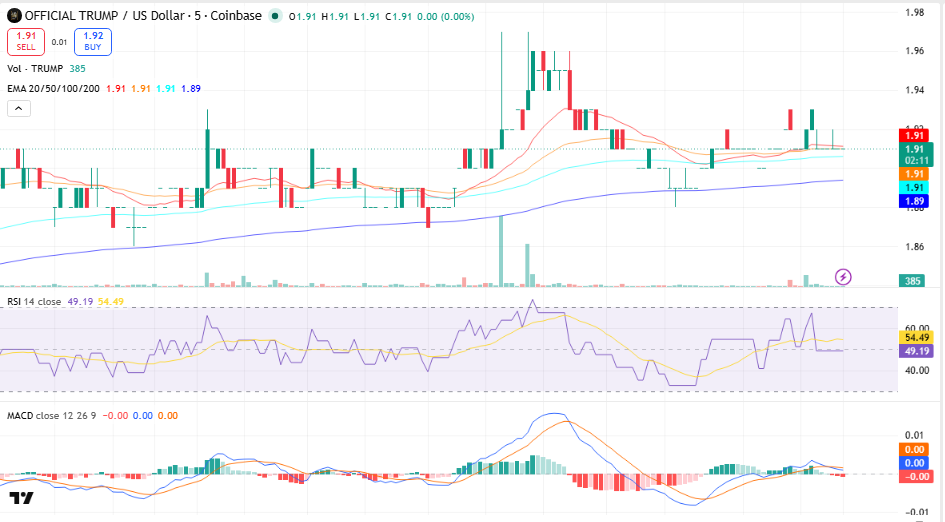Screen dimensions: 945x522
Task: Click the 385 volume value tag
Action: (912, 281)
